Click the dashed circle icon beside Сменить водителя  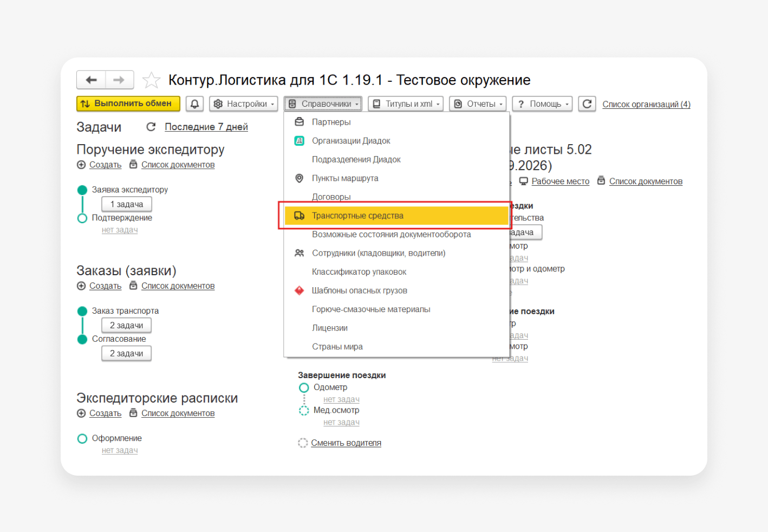tap(303, 443)
